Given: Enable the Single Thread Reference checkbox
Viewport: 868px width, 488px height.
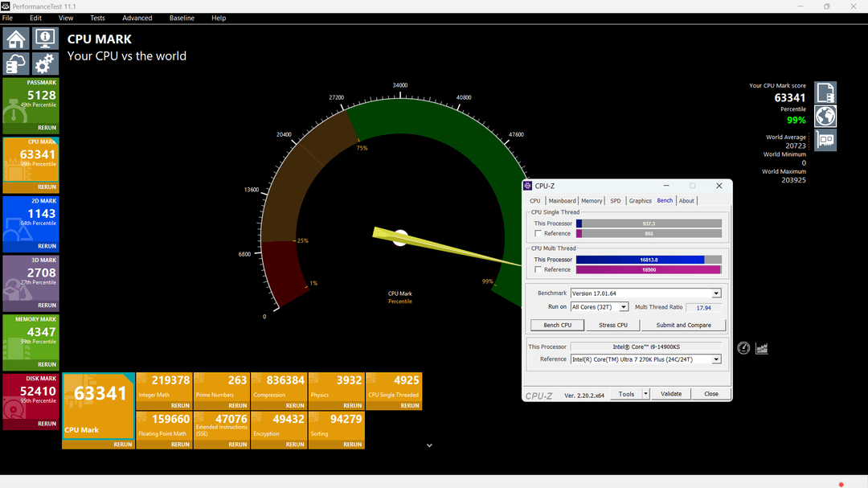Looking at the screenshot, I should (x=538, y=234).
